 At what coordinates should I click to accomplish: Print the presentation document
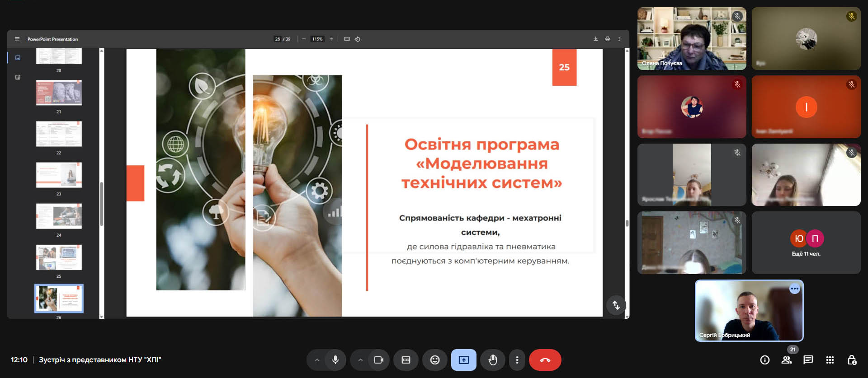(x=608, y=39)
